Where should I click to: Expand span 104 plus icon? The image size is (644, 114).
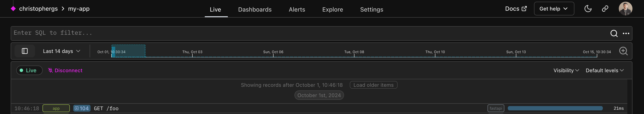coord(77,108)
